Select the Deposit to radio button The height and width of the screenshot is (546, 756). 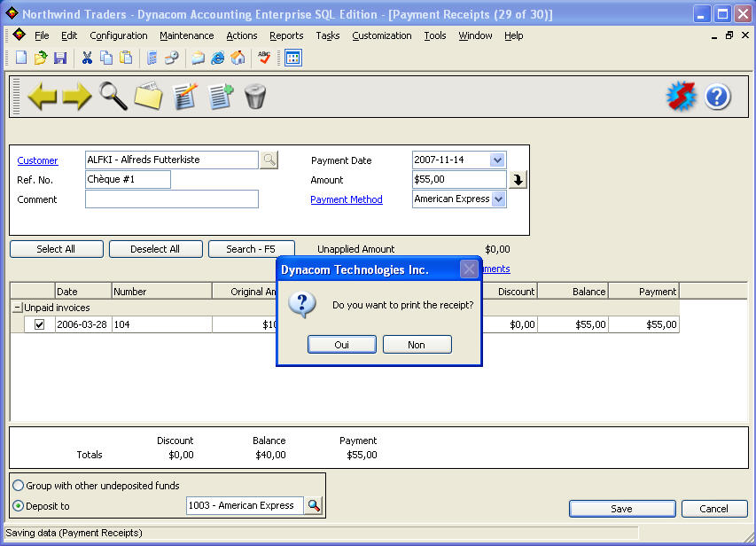[19, 505]
